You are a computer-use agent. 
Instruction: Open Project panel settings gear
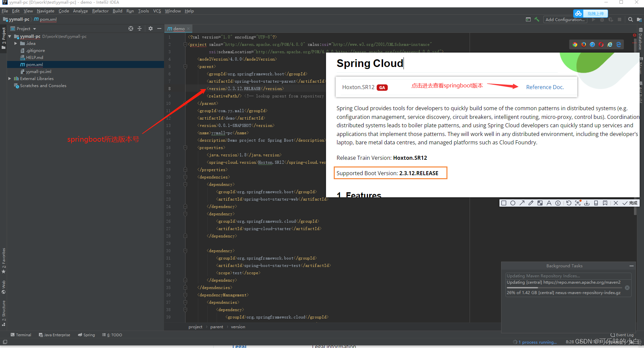(x=151, y=28)
